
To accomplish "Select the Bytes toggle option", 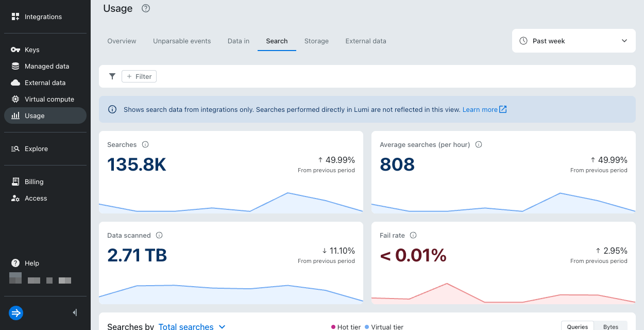I will coord(611,326).
